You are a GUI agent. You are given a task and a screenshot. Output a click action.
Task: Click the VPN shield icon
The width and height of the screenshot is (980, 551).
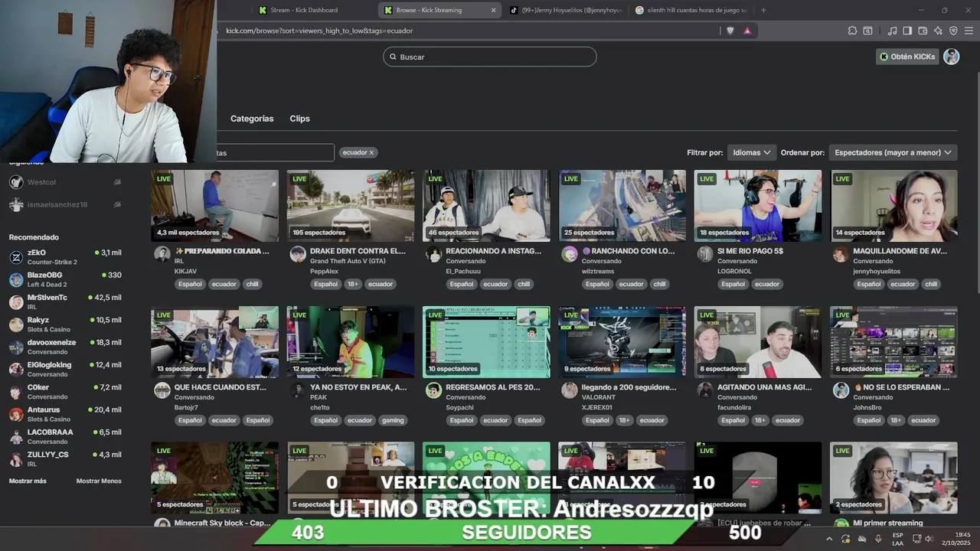[x=953, y=31]
